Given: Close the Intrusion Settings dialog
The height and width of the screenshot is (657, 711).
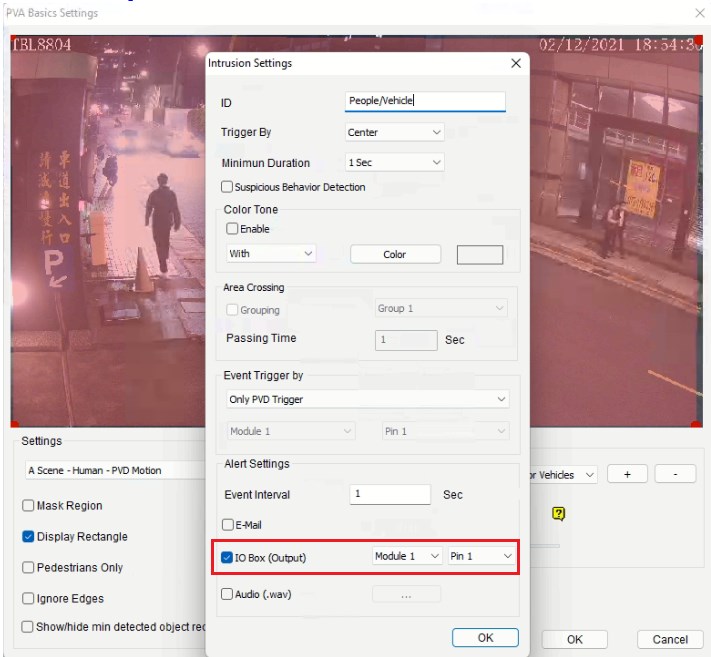Looking at the screenshot, I should pyautogui.click(x=516, y=63).
